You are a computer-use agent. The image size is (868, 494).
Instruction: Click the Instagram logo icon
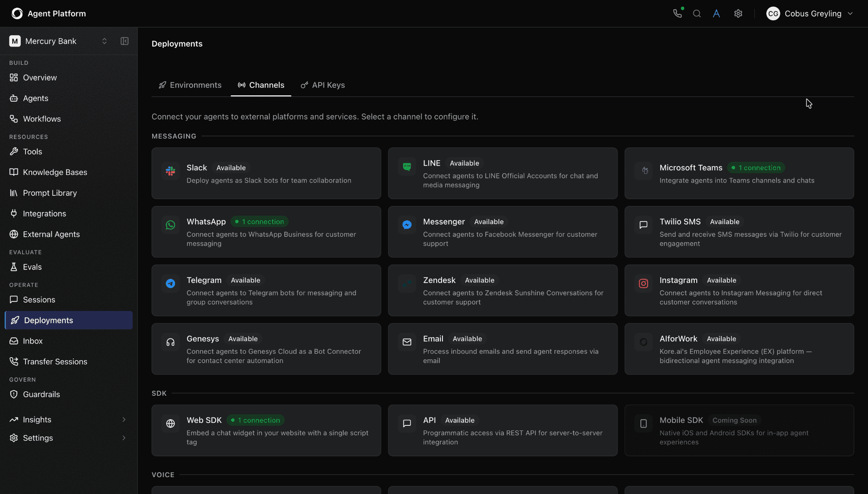point(643,283)
